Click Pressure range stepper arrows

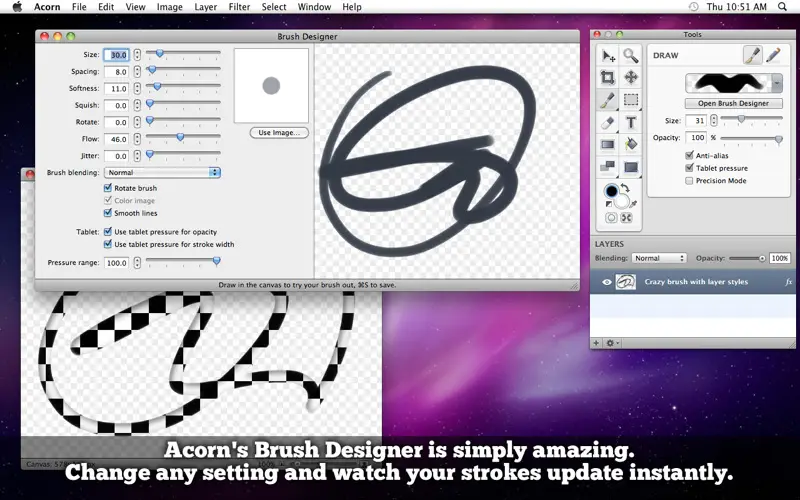click(137, 263)
